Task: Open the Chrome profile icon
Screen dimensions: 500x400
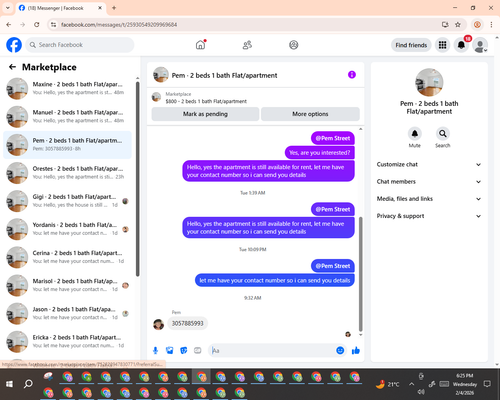Action: [477, 24]
